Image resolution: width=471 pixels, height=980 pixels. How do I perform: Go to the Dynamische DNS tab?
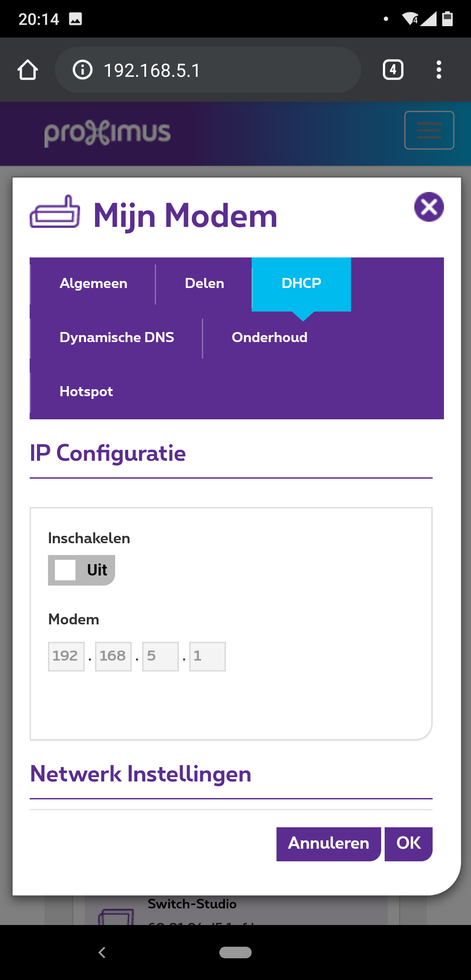[116, 338]
